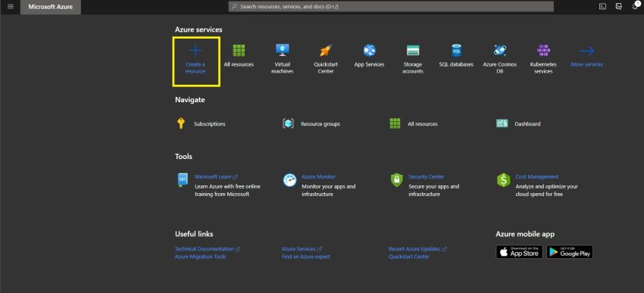644x293 pixels.
Task: Open Cloud Shell from the top bar
Action: (602, 7)
